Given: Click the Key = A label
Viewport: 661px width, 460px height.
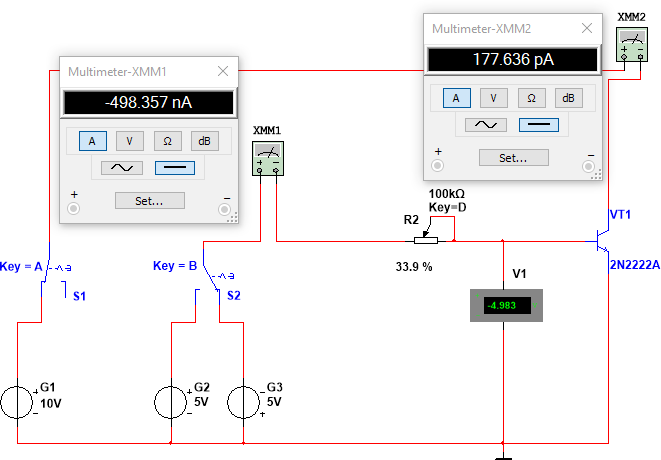Looking at the screenshot, I should pos(21,266).
